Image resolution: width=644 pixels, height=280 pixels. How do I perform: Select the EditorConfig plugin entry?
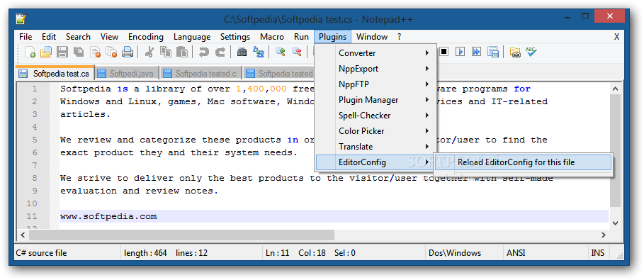pos(375,162)
